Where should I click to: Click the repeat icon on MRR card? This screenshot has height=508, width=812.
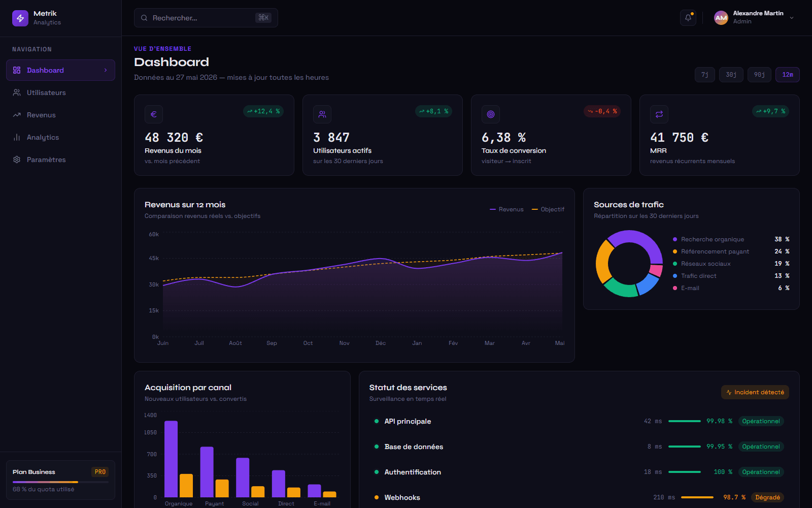coord(659,114)
